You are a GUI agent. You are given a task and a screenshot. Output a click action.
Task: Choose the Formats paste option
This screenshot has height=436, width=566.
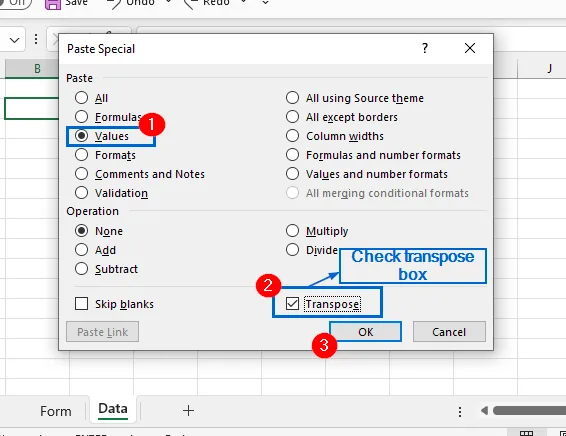coord(82,155)
